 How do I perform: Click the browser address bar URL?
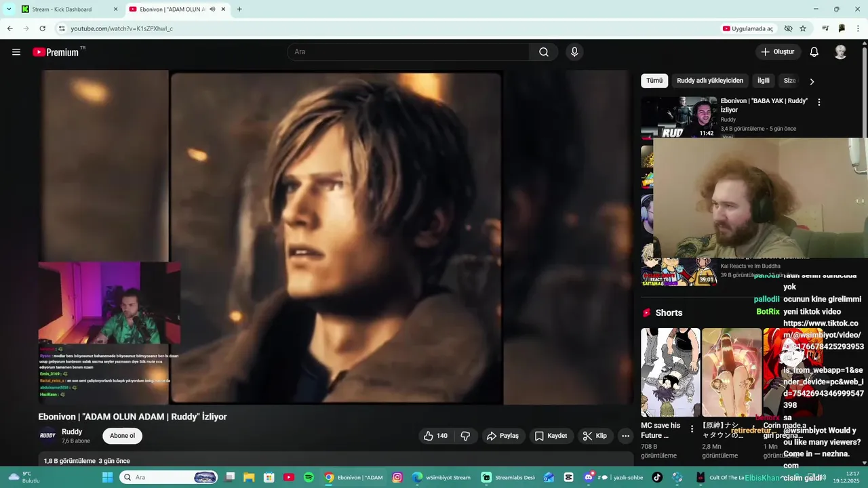(x=122, y=28)
